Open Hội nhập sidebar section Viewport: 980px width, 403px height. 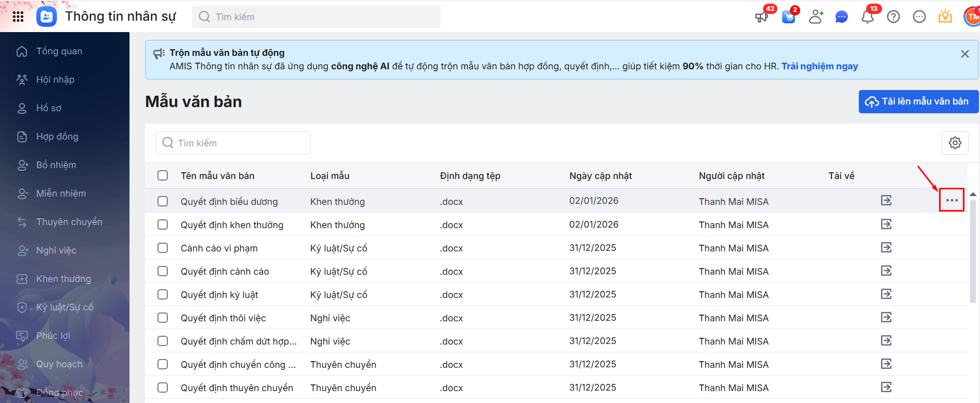tap(65, 80)
